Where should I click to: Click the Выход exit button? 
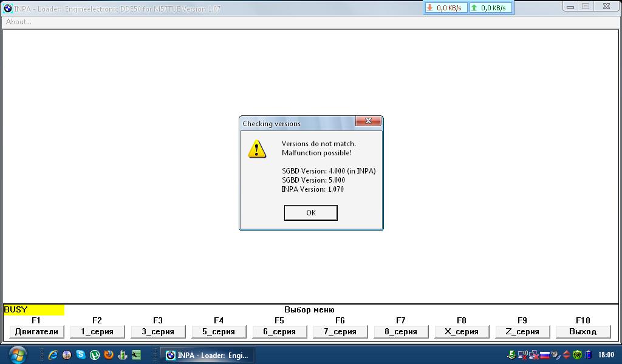[583, 331]
